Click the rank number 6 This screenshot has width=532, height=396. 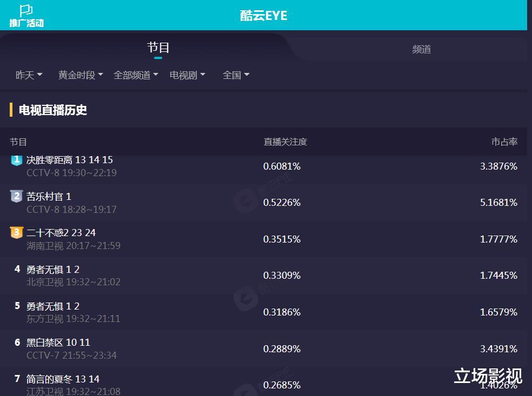coord(17,343)
